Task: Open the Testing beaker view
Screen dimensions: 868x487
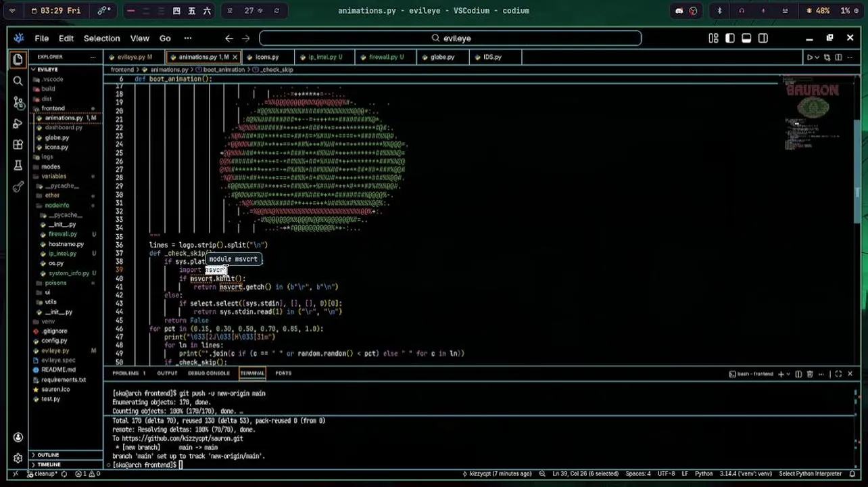Action: click(x=18, y=165)
